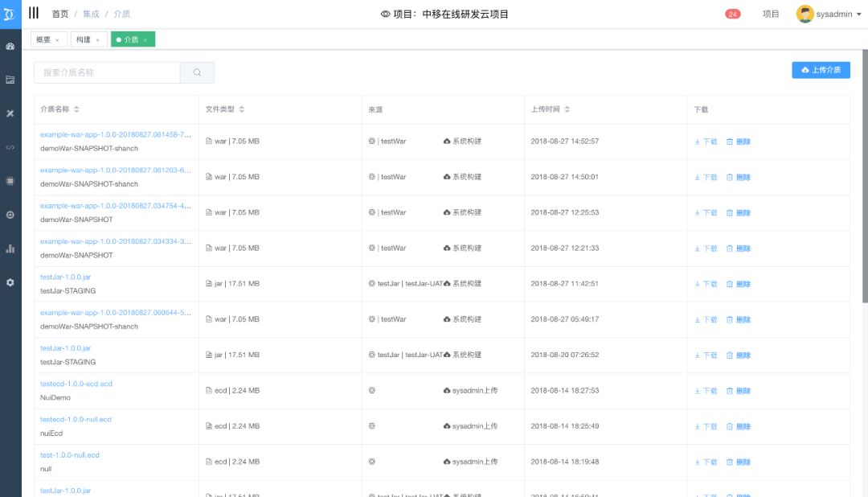Open example-war-app 034334 artifact link
The image size is (868, 497).
coord(115,241)
